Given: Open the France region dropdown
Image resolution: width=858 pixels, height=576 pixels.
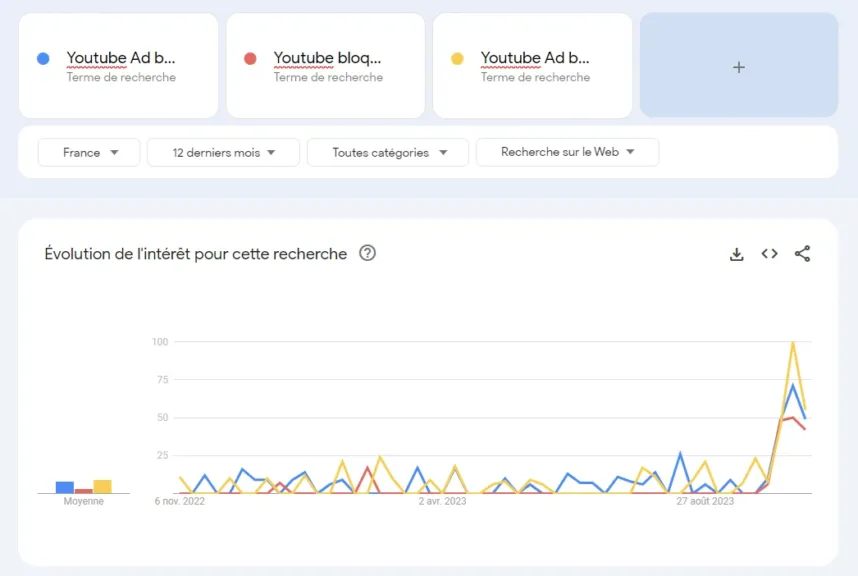Looking at the screenshot, I should pos(89,153).
